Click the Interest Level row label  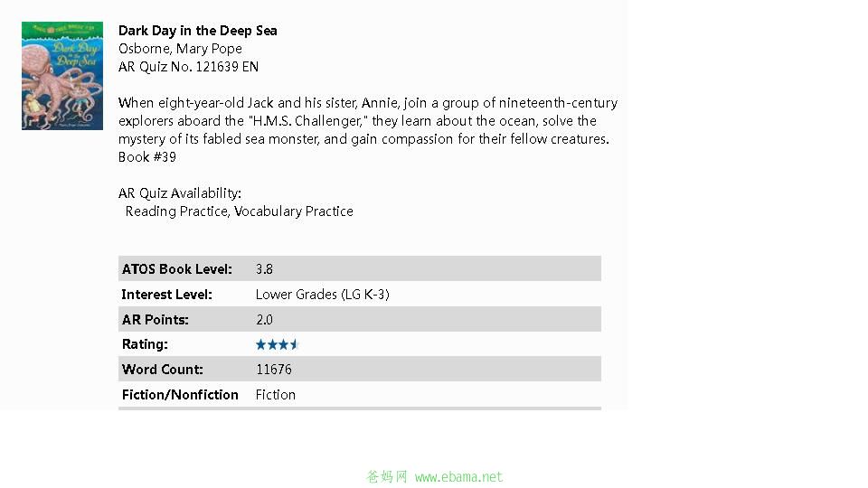tap(166, 295)
